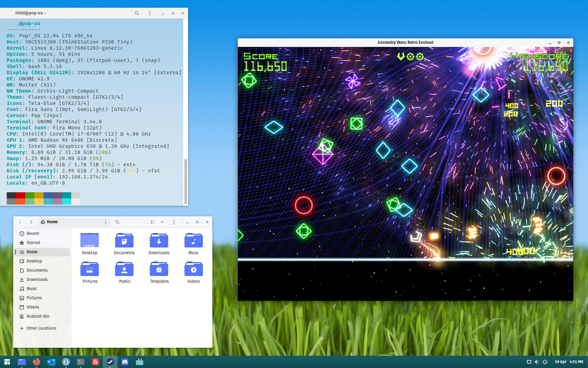Click the red color block in terminal
The width and height of the screenshot is (588, 368).
pyautogui.click(x=21, y=195)
